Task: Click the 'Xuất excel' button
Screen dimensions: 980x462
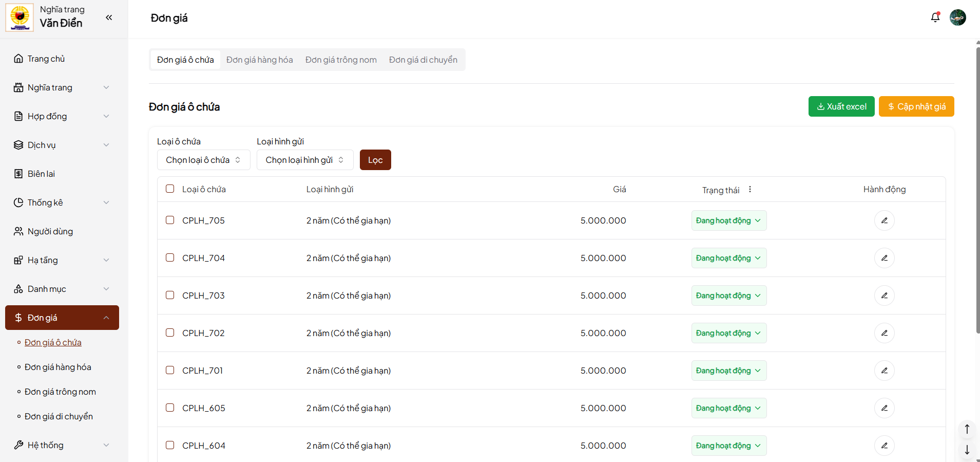Action: coord(841,106)
